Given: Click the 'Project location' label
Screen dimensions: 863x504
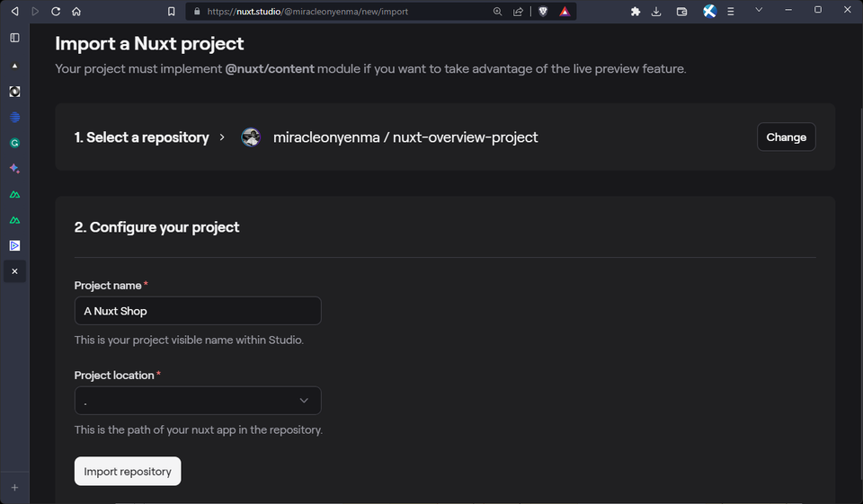Looking at the screenshot, I should (114, 376).
